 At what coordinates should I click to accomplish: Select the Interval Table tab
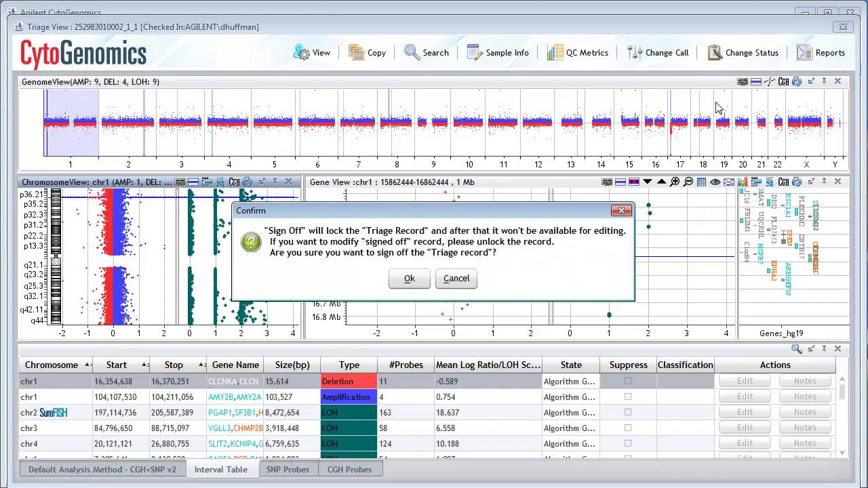pyautogui.click(x=221, y=469)
